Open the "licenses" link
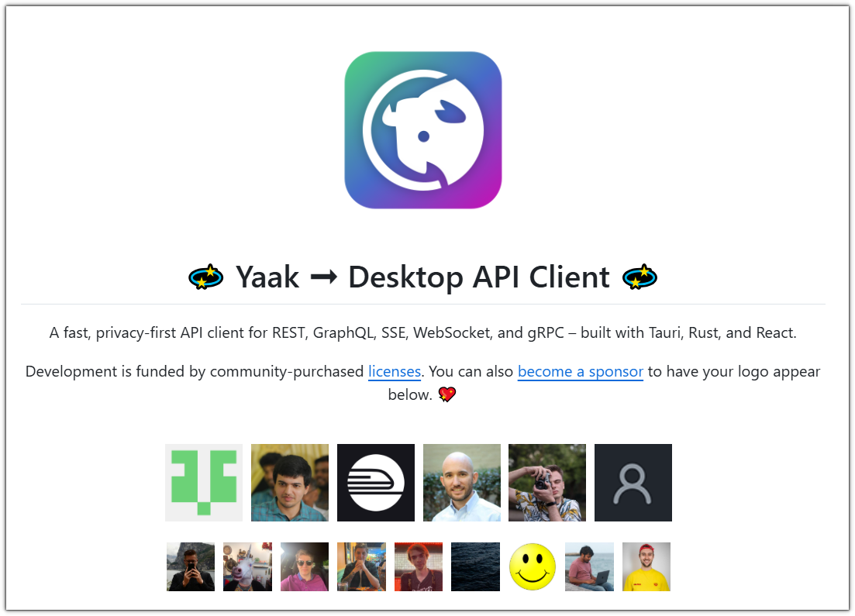Screen dimensions: 855x616 [394, 371]
